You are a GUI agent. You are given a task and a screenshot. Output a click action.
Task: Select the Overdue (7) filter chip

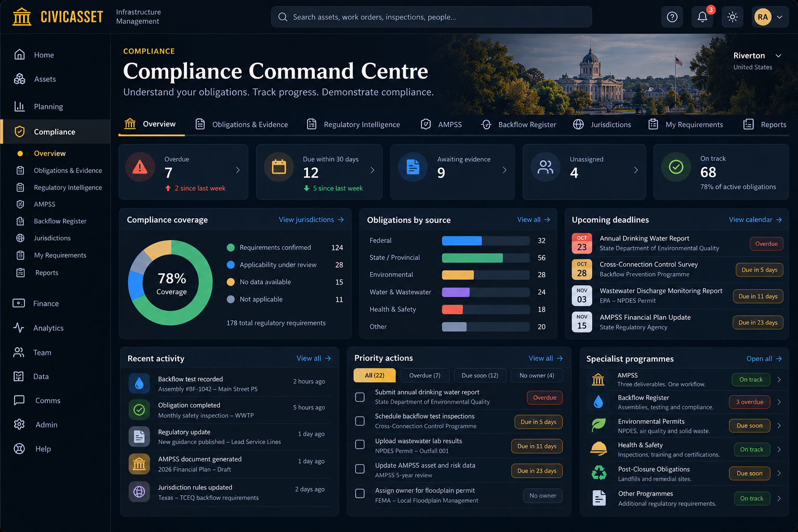424,375
